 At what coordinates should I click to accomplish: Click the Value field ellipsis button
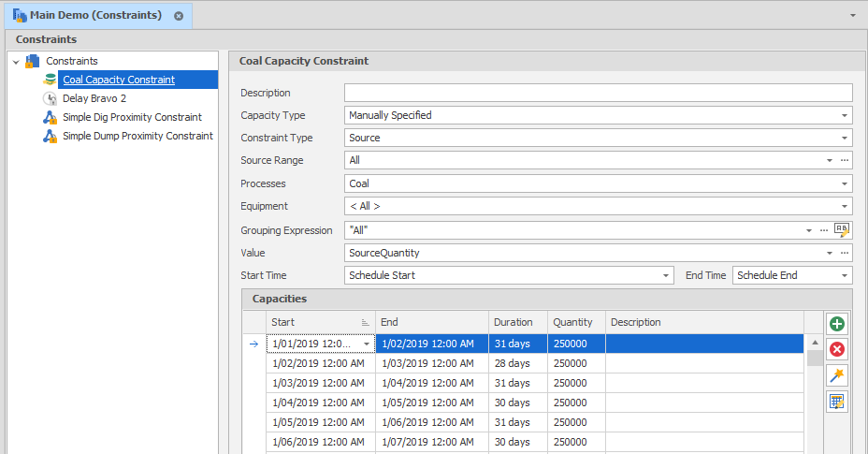[x=845, y=253]
